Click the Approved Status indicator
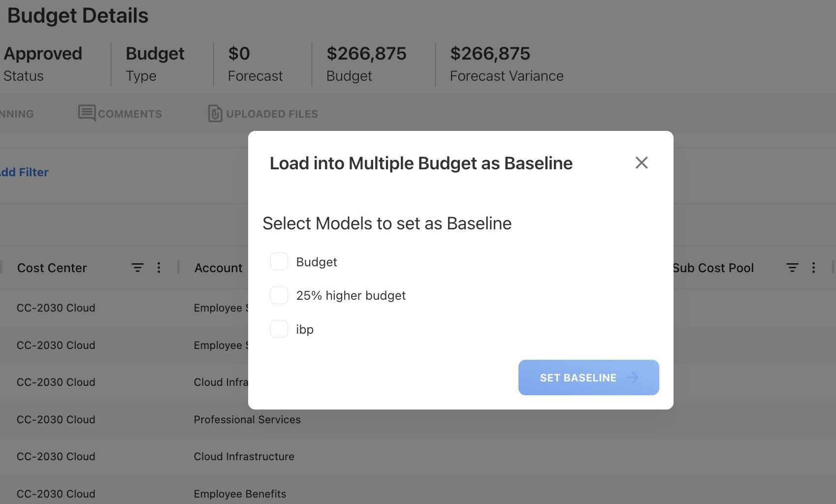The width and height of the screenshot is (836, 504). 43,63
